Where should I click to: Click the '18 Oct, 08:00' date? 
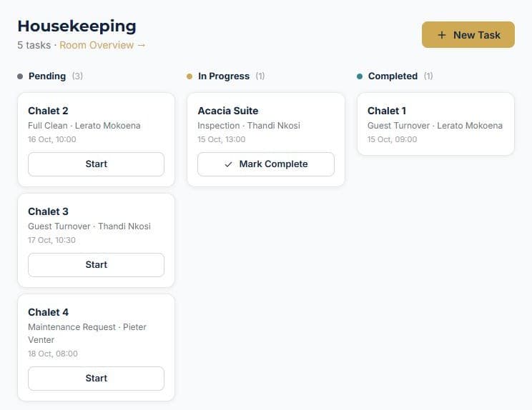(53, 354)
